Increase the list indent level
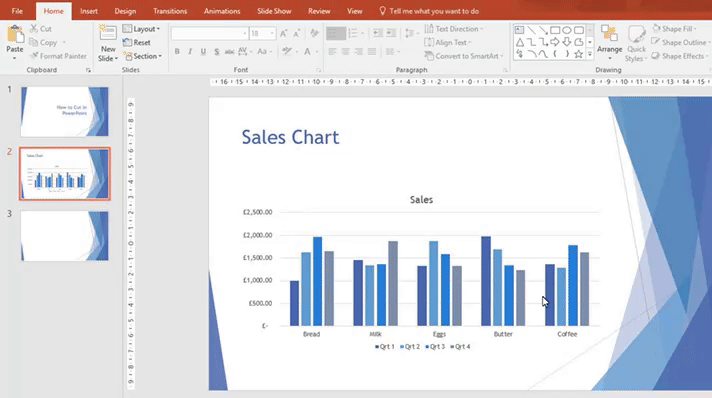The width and height of the screenshot is (712, 398). click(x=391, y=33)
